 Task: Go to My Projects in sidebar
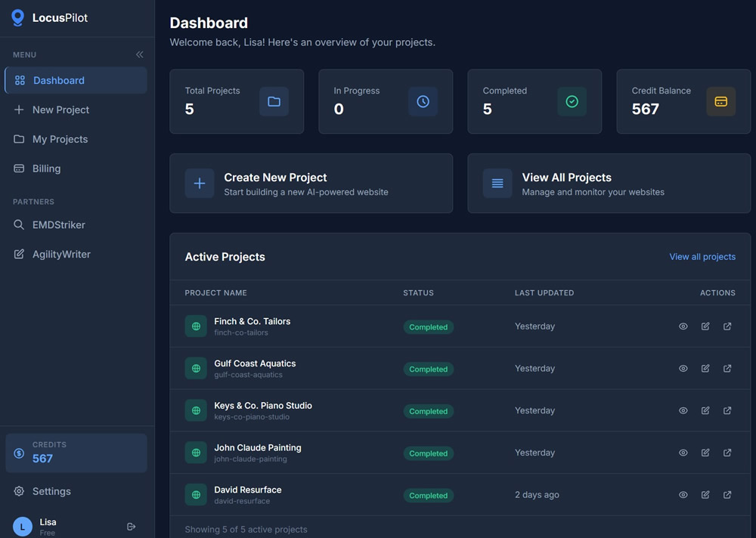click(60, 139)
